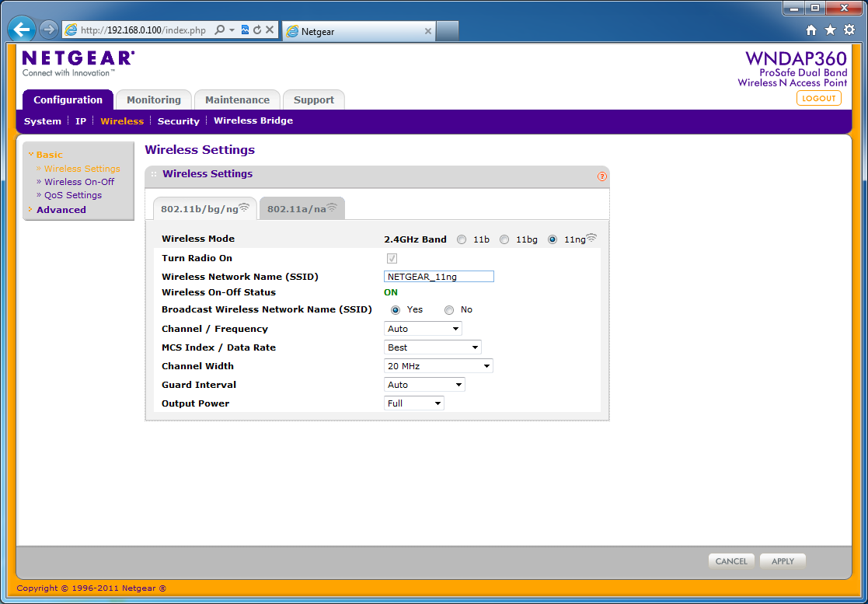Open a new blank browser tab

[x=448, y=32]
